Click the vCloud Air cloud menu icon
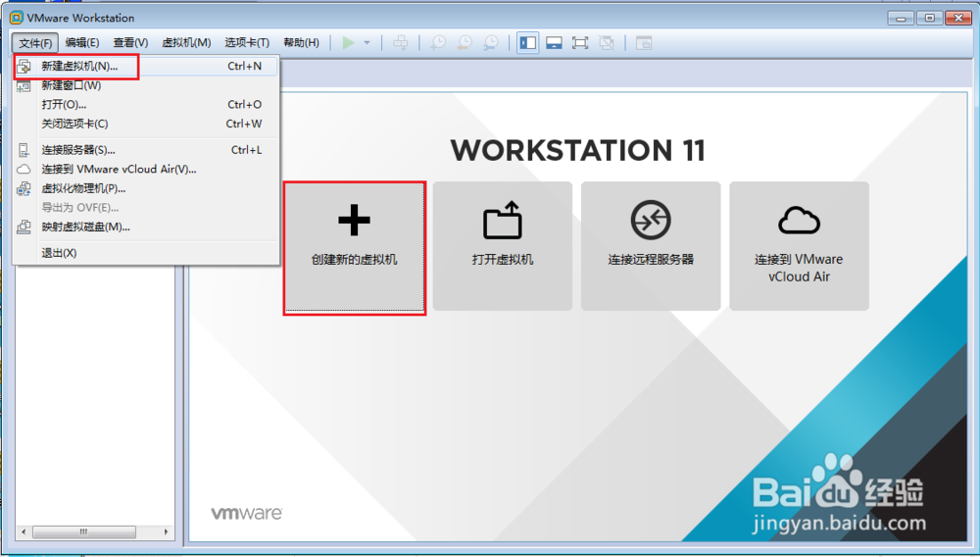 pyautogui.click(x=24, y=170)
